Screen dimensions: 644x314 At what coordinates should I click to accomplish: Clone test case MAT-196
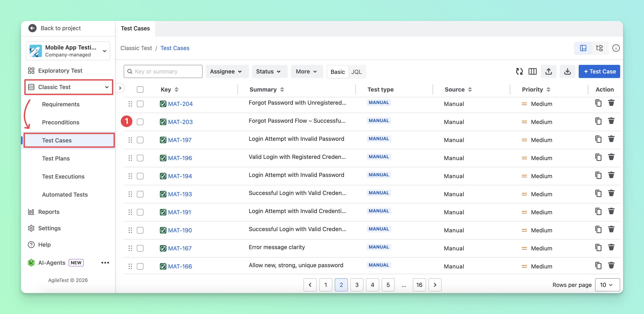tap(598, 157)
